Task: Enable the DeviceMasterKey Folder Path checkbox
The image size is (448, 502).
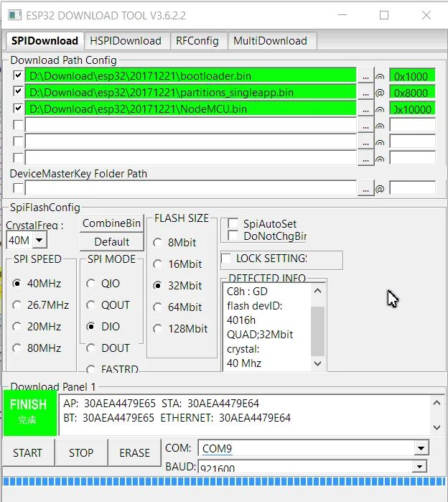Action: click(x=18, y=188)
